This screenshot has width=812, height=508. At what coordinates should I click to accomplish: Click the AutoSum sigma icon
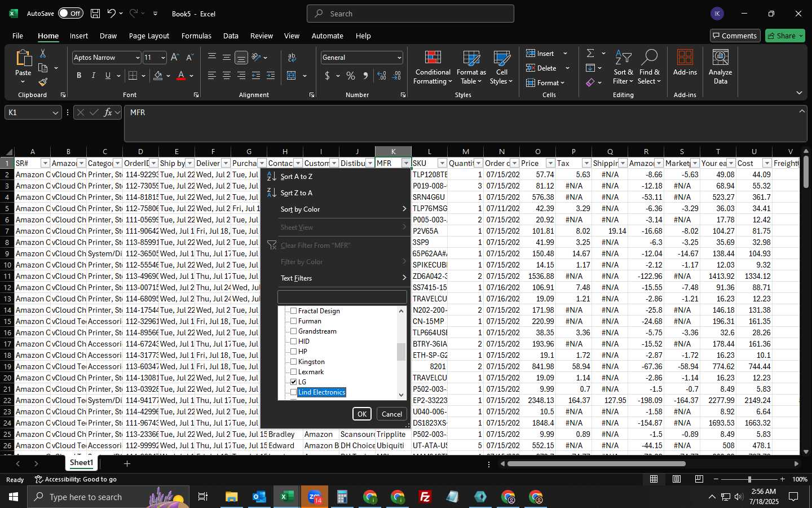click(590, 53)
